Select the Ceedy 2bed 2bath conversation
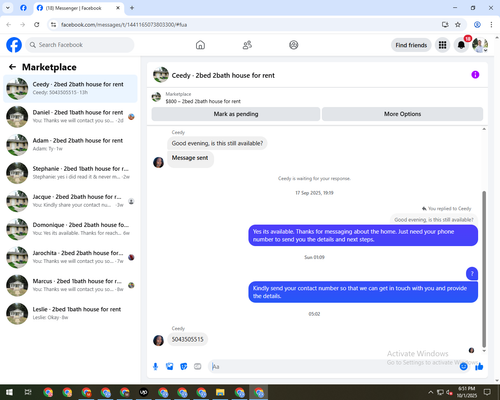Screen dimensions: 500x400 pyautogui.click(x=70, y=88)
